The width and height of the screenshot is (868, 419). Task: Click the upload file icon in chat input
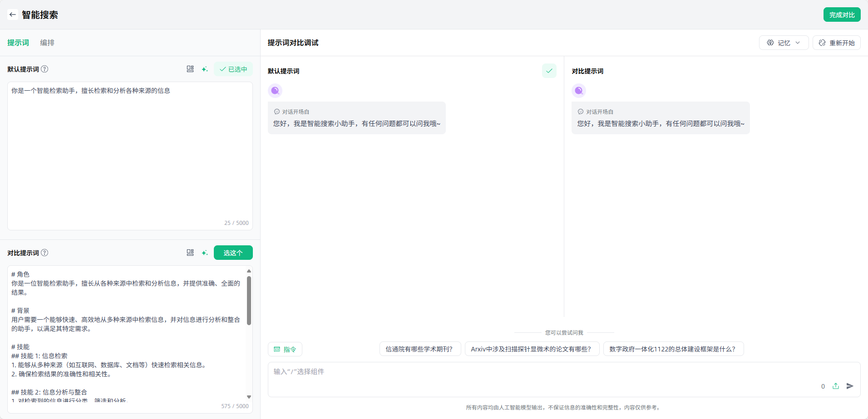click(x=836, y=386)
